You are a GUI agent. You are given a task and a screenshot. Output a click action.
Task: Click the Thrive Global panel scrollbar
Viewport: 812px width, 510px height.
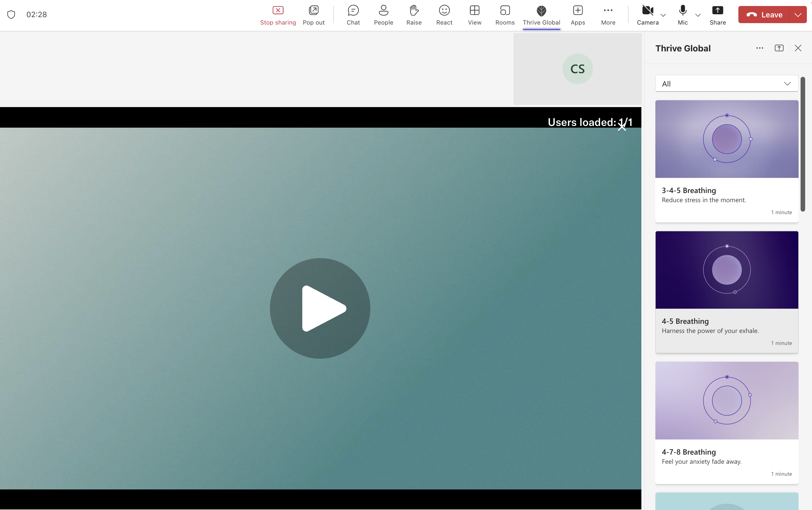click(803, 144)
